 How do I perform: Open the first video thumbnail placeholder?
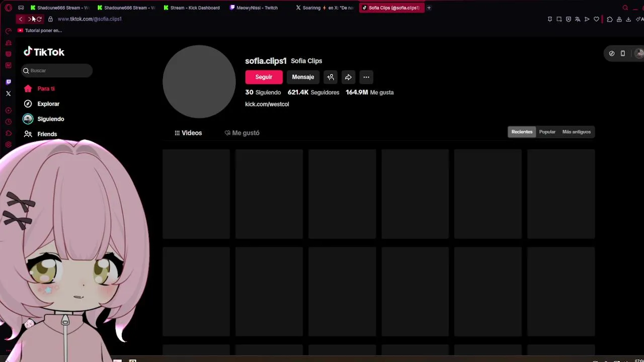[196, 194]
